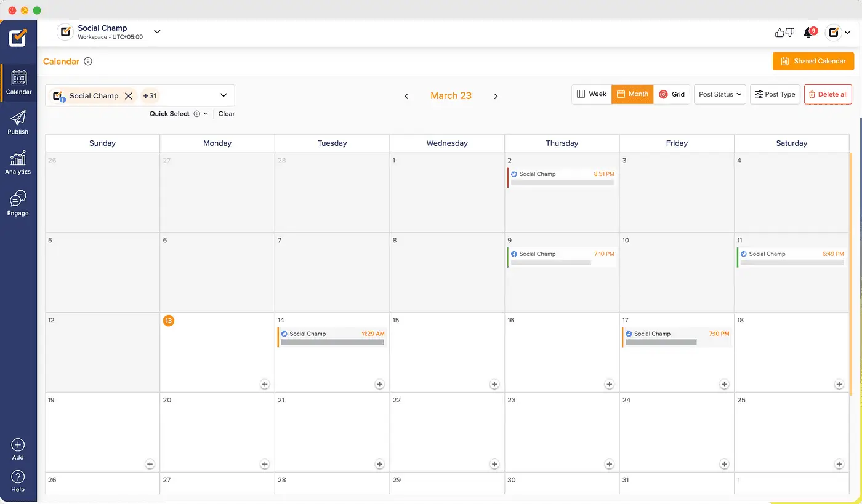
Task: Open the 11:29 AM post on March 14
Action: (x=332, y=337)
